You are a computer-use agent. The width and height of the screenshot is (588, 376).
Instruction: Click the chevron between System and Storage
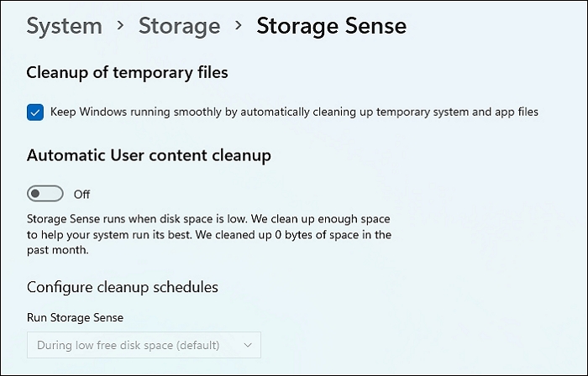(x=121, y=27)
